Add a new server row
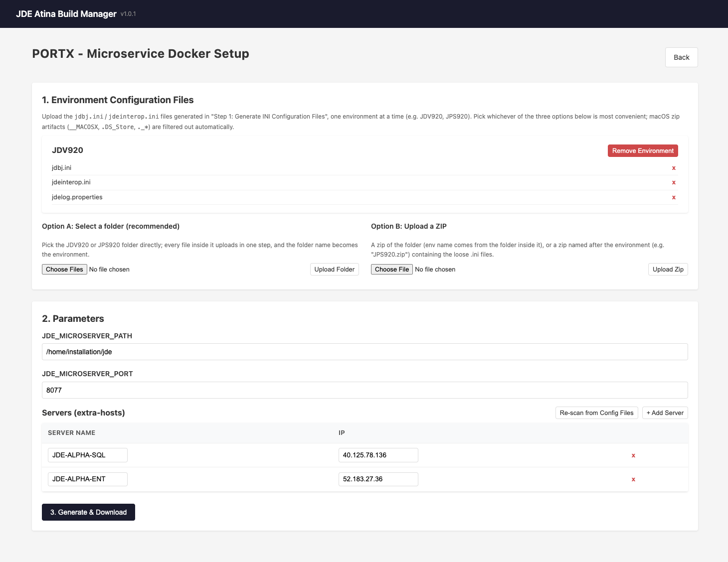The width and height of the screenshot is (728, 562). click(665, 413)
